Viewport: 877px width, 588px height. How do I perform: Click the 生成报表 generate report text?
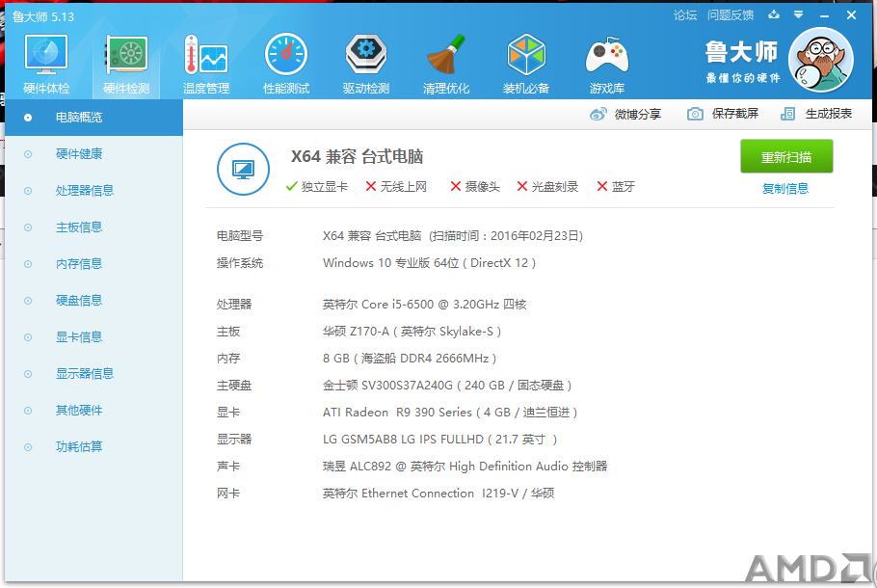(x=829, y=114)
